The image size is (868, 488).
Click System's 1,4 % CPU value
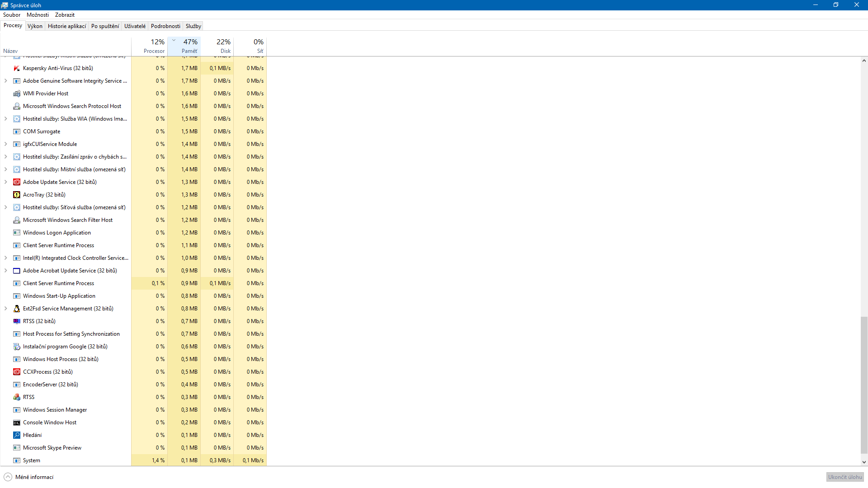(x=158, y=460)
